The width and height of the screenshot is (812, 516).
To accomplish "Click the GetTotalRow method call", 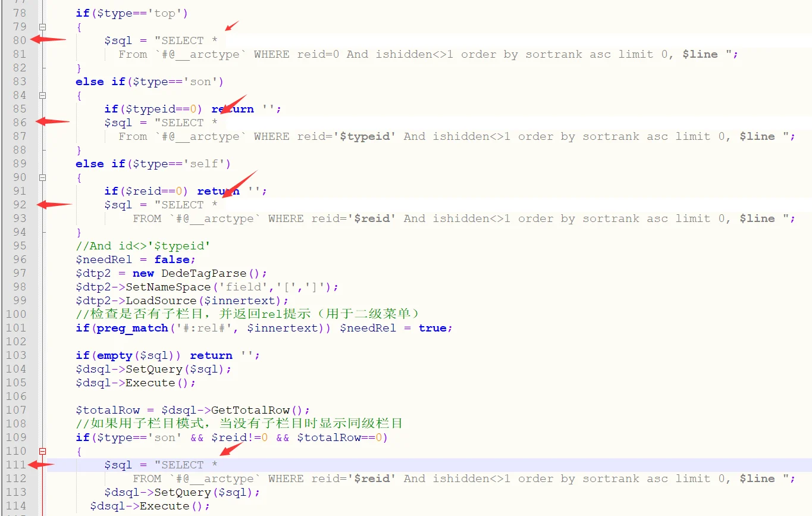I will pyautogui.click(x=261, y=410).
